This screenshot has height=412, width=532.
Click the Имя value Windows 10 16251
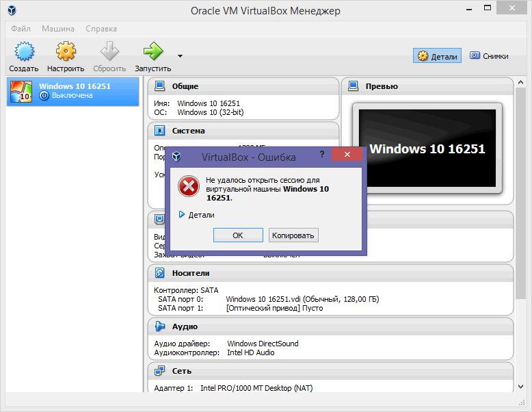[209, 103]
